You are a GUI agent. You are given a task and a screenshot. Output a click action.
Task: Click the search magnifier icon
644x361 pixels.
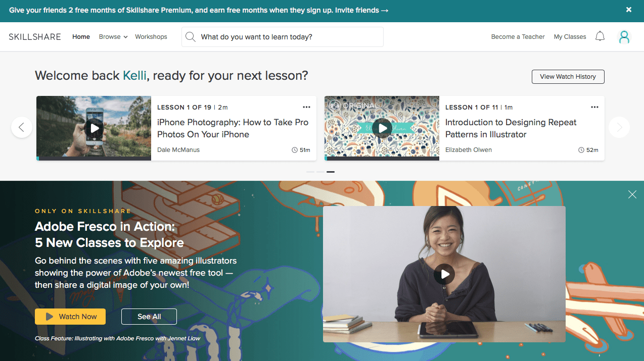[191, 37]
